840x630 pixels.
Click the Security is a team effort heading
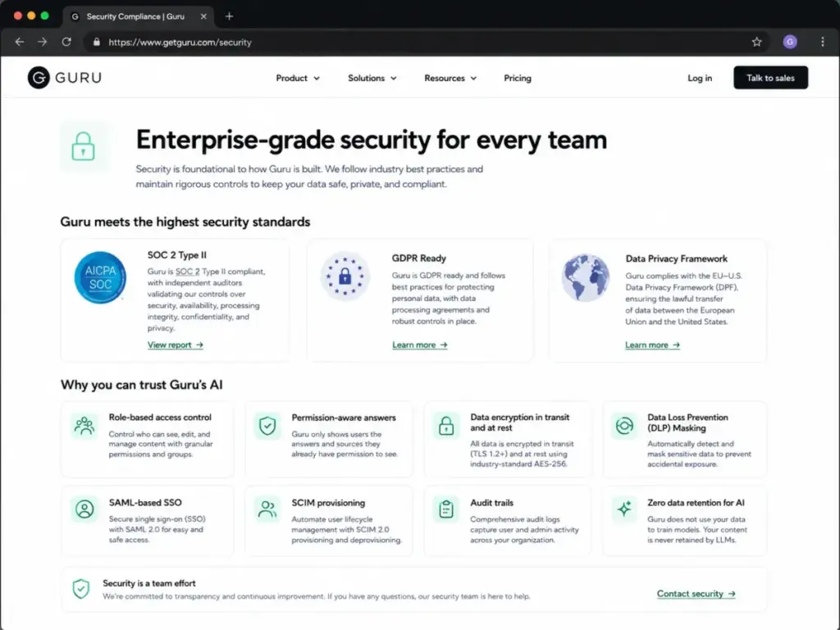tap(149, 583)
